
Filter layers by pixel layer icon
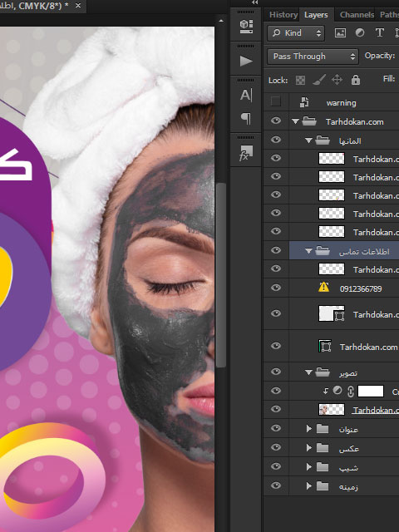pyautogui.click(x=340, y=32)
